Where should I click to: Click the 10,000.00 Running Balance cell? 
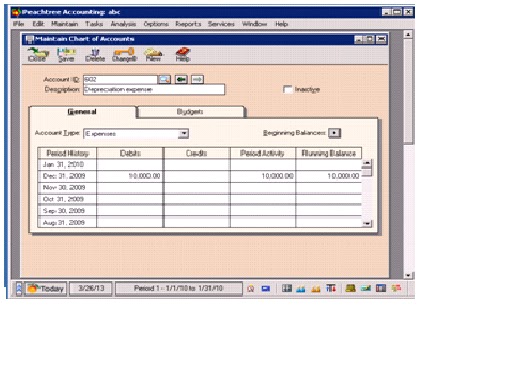click(x=329, y=176)
